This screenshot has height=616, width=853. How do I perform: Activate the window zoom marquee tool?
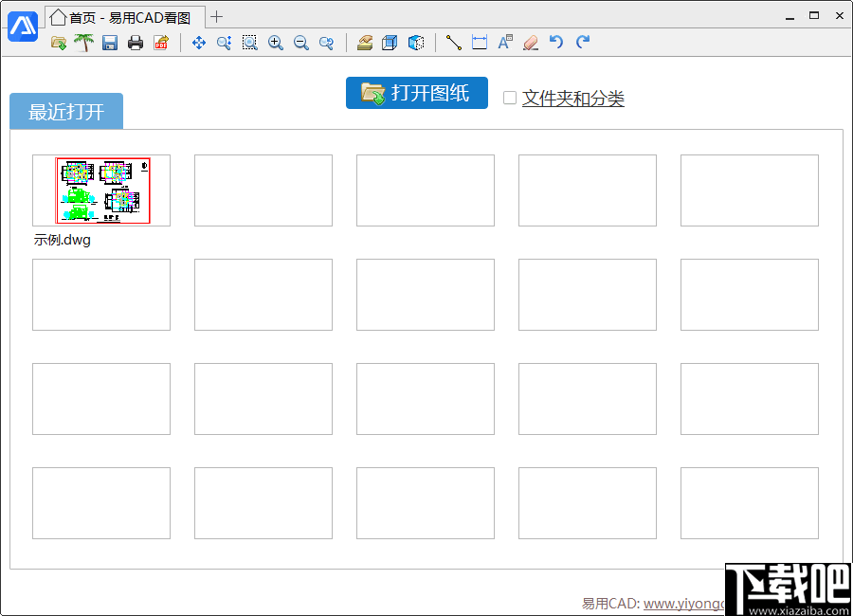(x=249, y=43)
